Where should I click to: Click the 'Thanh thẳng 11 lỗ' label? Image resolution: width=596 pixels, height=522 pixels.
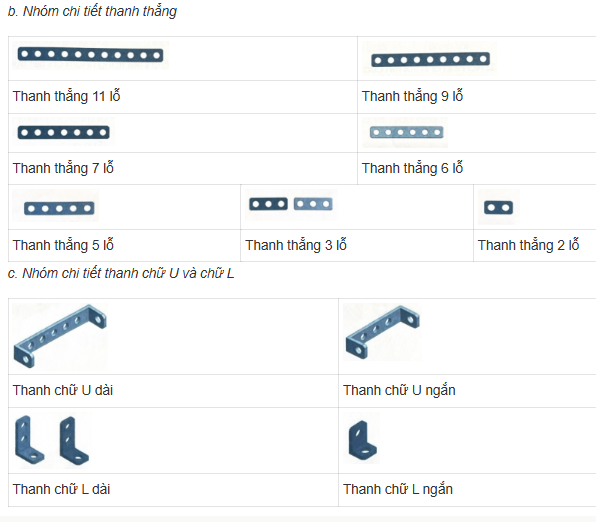point(67,96)
